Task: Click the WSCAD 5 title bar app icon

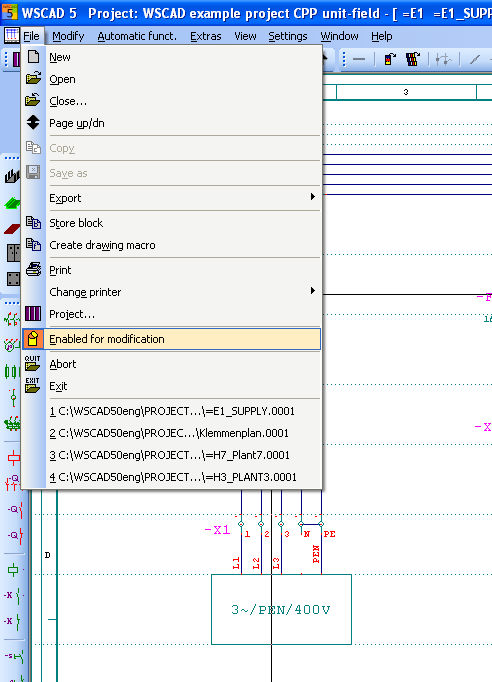Action: 9,13
